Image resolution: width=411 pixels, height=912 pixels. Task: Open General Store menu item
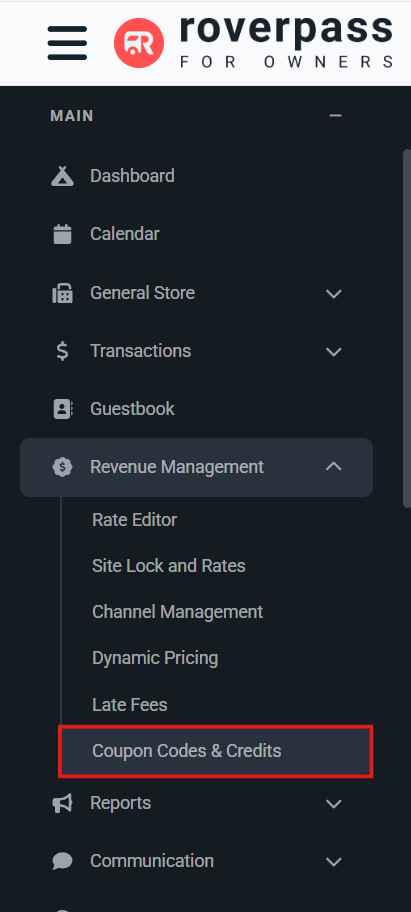(x=142, y=293)
